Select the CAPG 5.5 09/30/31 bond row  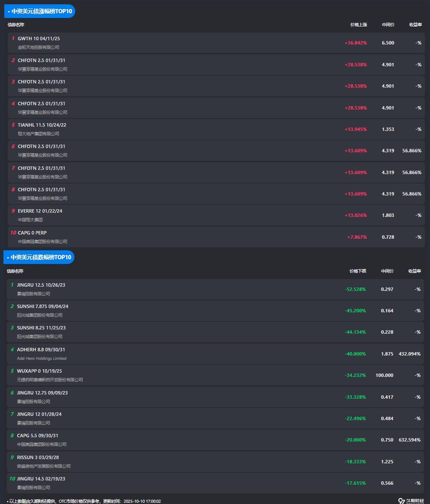point(38,436)
